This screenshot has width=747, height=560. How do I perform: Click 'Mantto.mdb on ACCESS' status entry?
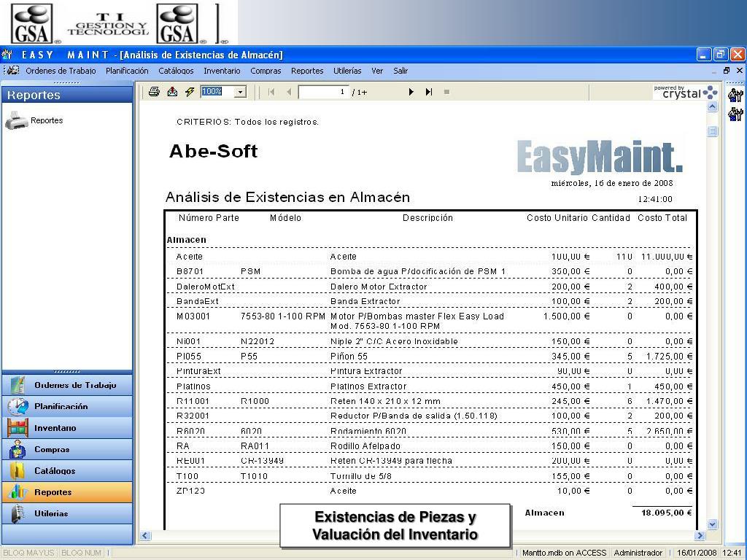pos(564,553)
